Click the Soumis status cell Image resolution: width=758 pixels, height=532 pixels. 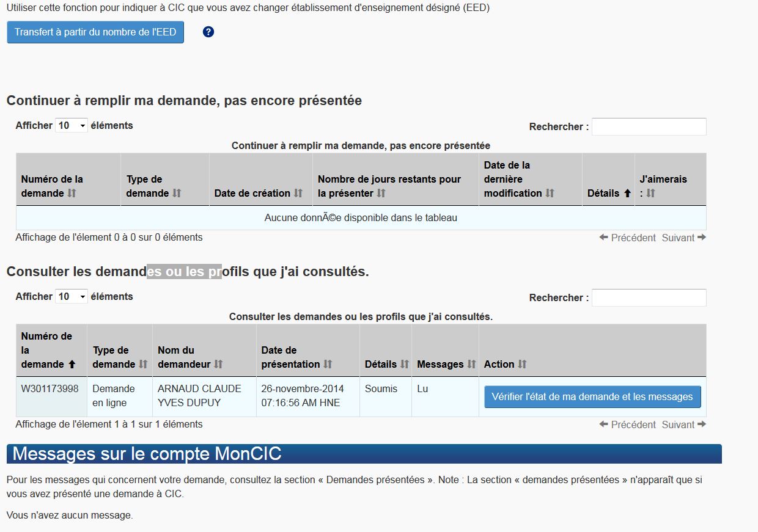[x=386, y=397]
